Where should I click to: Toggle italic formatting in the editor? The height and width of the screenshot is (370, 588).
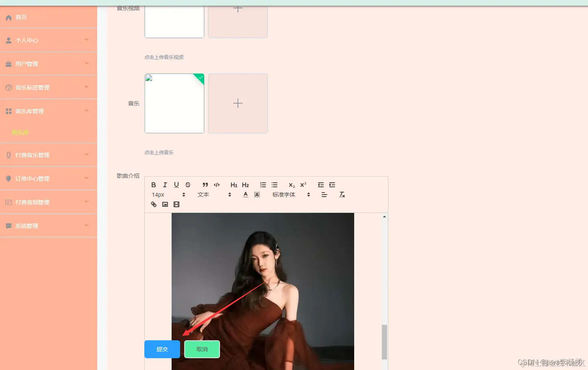tap(165, 185)
